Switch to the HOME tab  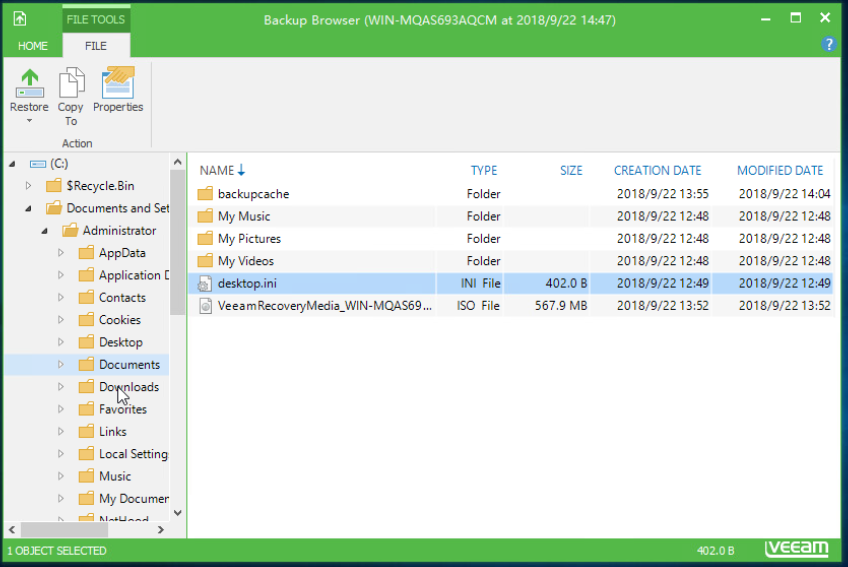33,46
